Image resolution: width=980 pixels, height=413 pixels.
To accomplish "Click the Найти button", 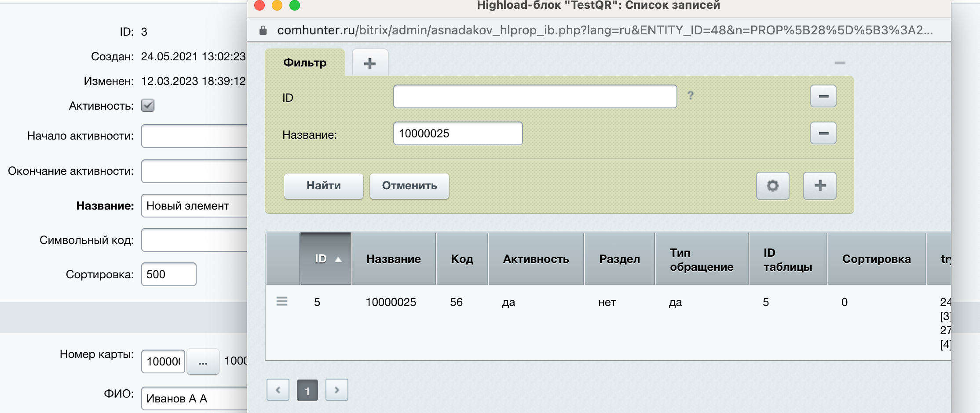I will tap(324, 186).
